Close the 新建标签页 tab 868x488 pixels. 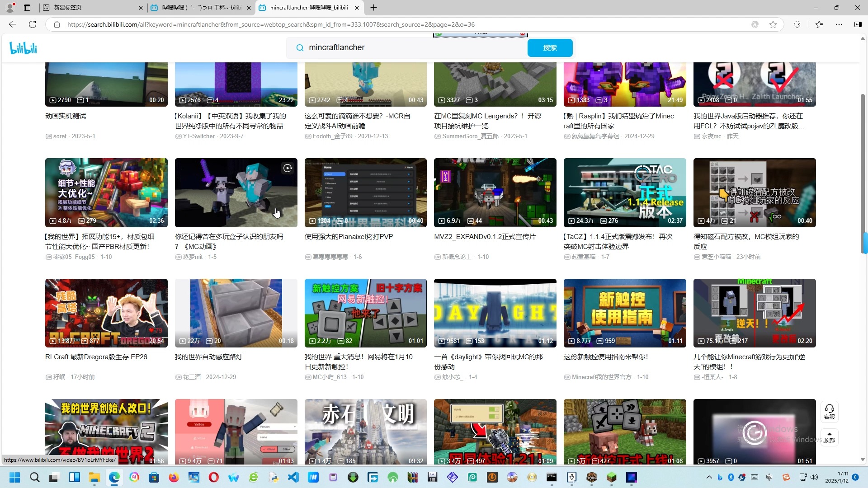click(x=141, y=8)
